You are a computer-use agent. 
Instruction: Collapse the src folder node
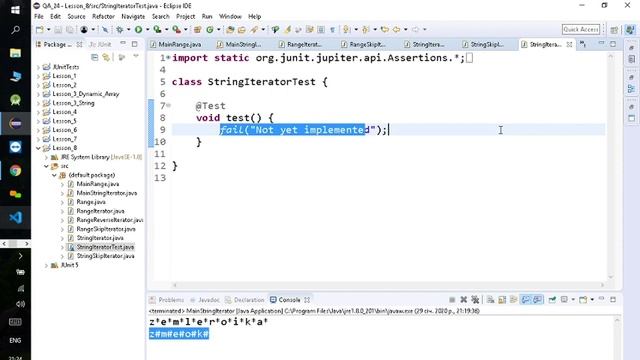(x=46, y=166)
